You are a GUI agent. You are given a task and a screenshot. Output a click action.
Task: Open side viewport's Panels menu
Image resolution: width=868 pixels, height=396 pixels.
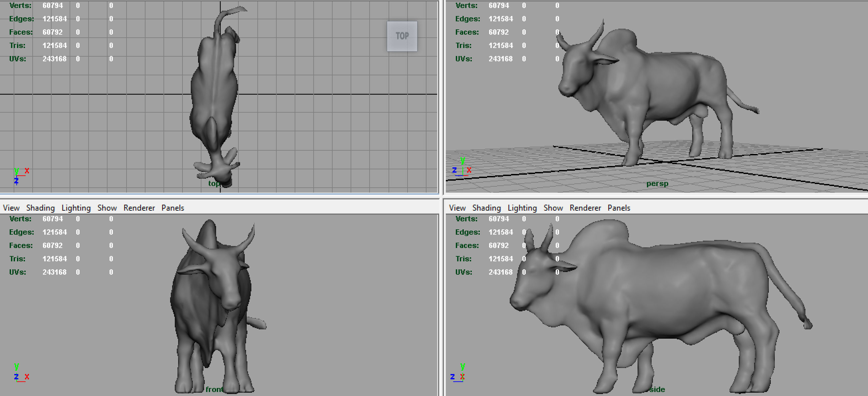click(x=619, y=208)
